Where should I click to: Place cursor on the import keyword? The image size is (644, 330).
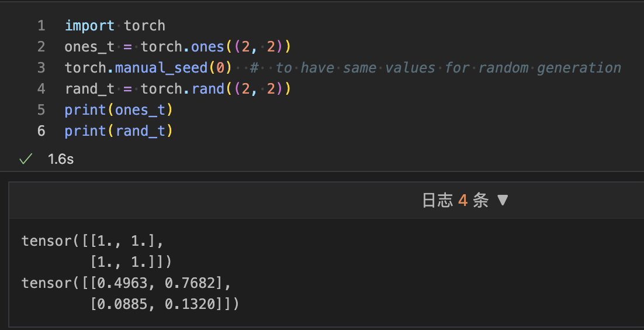point(89,26)
